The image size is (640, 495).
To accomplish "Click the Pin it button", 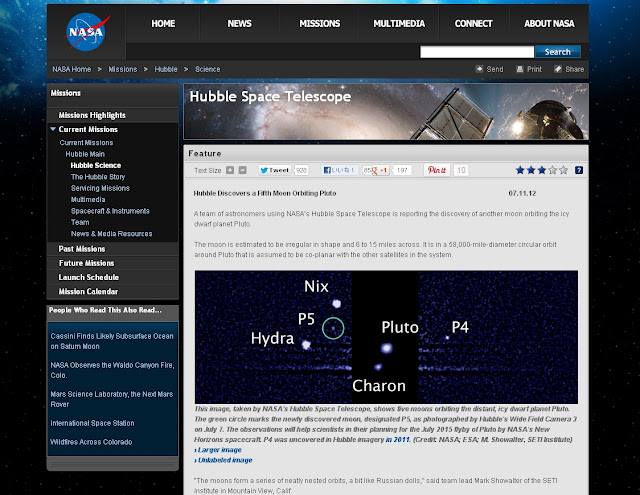I will (x=437, y=170).
